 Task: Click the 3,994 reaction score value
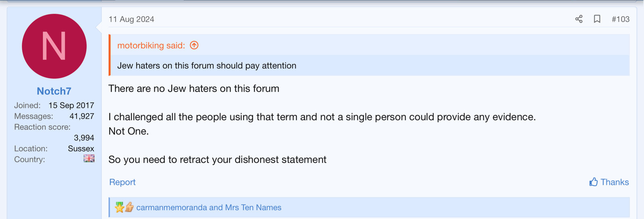point(84,138)
